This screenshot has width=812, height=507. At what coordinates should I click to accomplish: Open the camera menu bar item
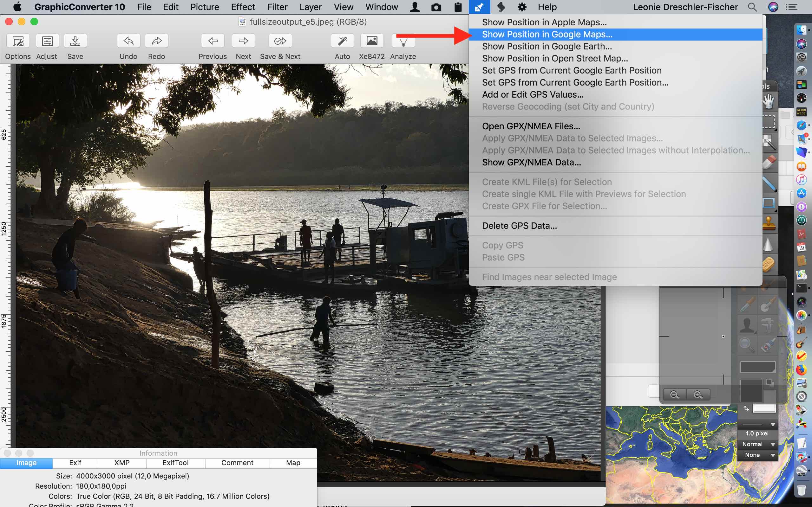pyautogui.click(x=436, y=7)
